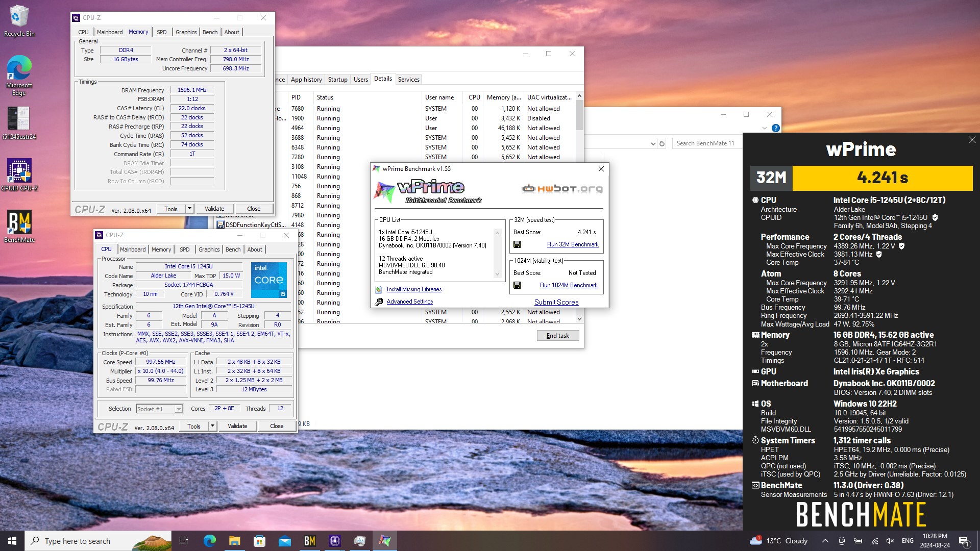Click the save icon beside 32M best score

[x=517, y=244]
